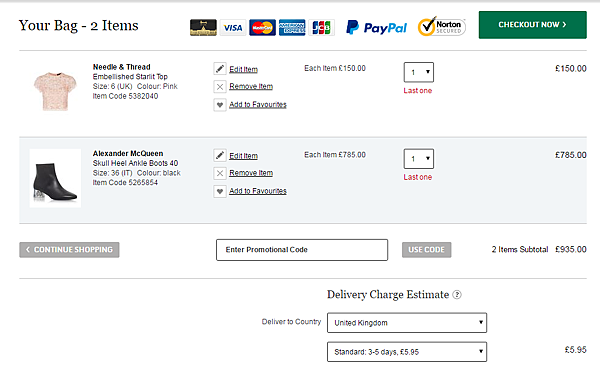Click the black ankle boot thumbnail
600x369 pixels.
55,178
